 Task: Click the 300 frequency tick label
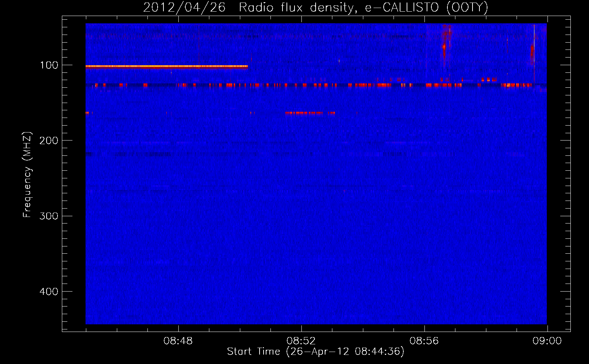49,216
